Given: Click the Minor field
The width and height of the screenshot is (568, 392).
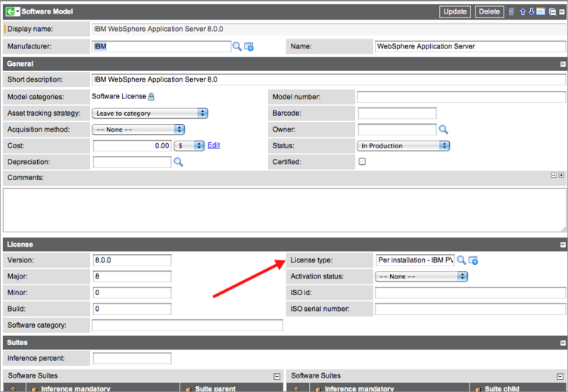Looking at the screenshot, I should [132, 293].
